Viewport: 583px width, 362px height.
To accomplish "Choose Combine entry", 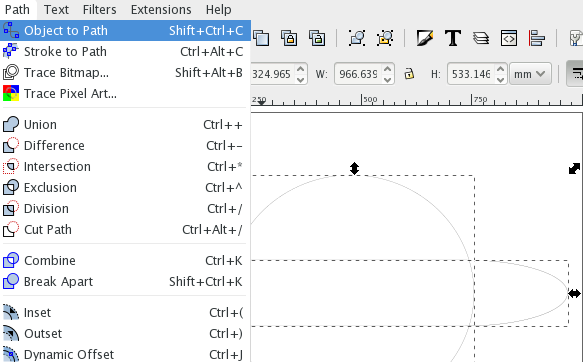I will click(125, 261).
